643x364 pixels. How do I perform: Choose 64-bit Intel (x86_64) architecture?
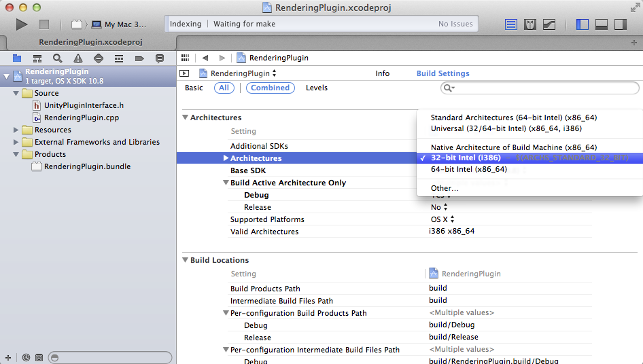tap(468, 169)
